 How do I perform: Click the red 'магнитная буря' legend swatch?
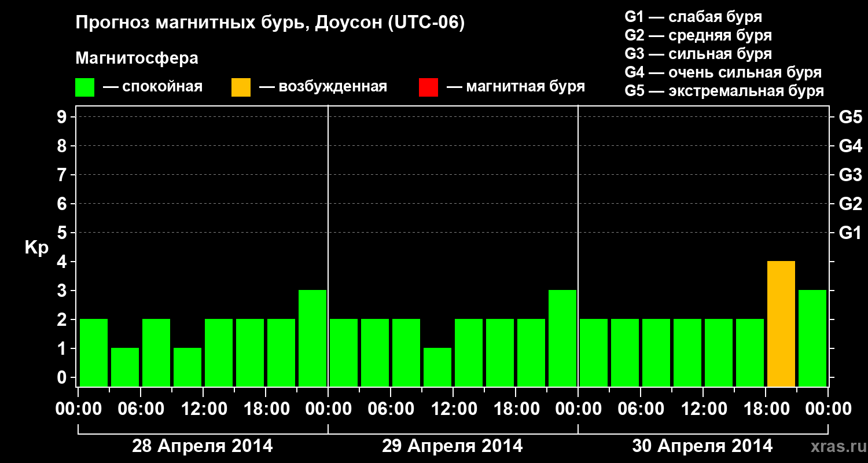coord(428,87)
